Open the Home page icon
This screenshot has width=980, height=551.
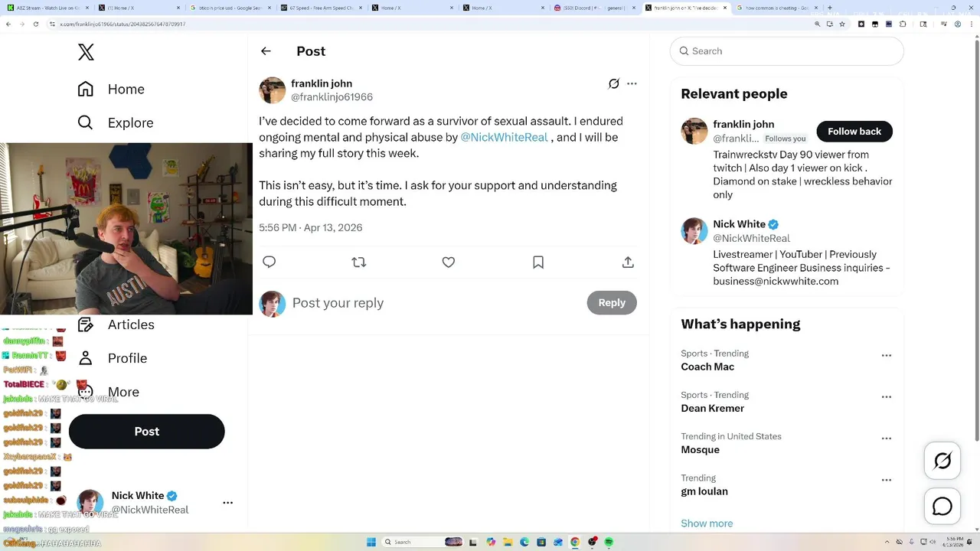pyautogui.click(x=86, y=89)
